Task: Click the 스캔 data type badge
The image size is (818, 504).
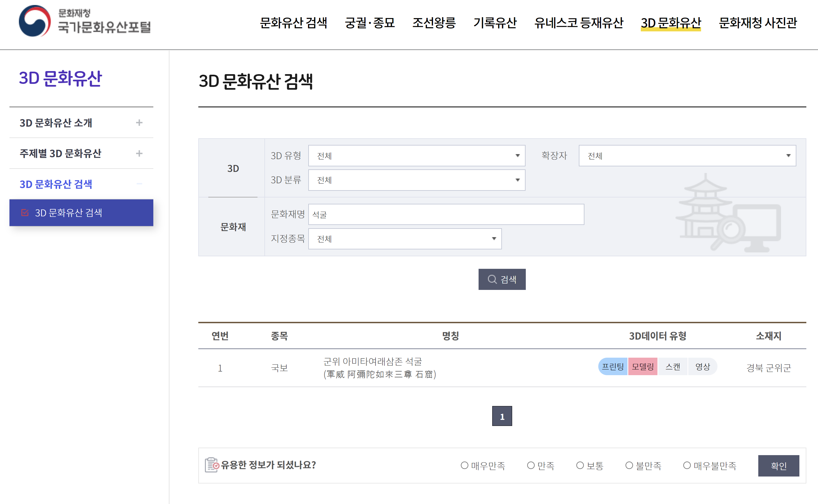Action: (673, 367)
